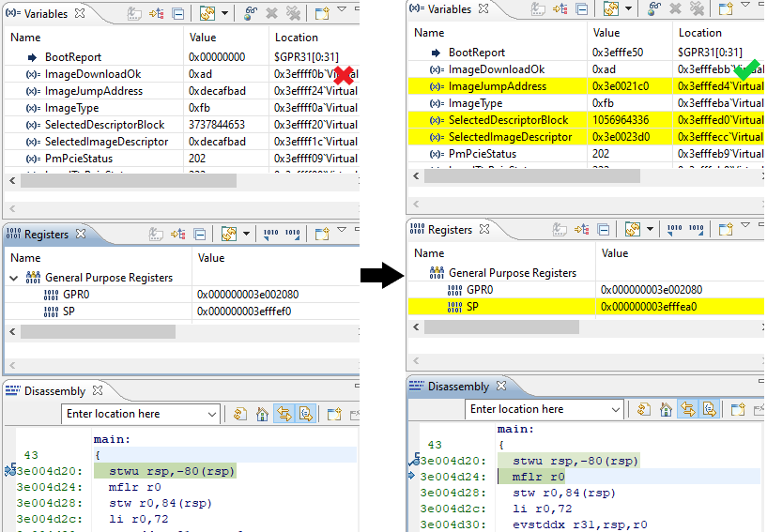
Task: Toggle Show Type Names in left Registers toolbar
Action: coord(156,235)
